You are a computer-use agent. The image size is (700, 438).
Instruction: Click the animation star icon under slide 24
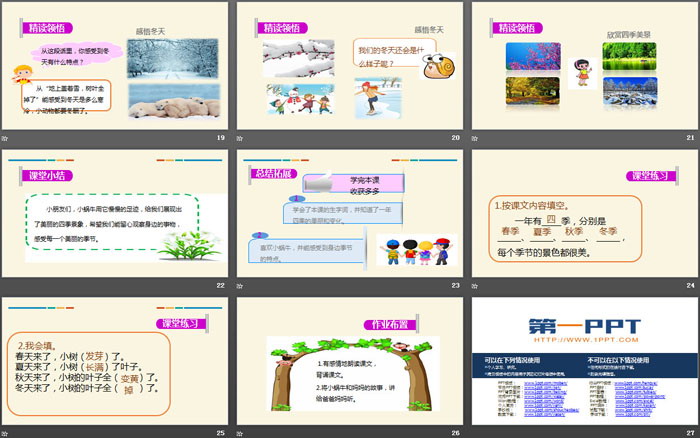pos(475,286)
